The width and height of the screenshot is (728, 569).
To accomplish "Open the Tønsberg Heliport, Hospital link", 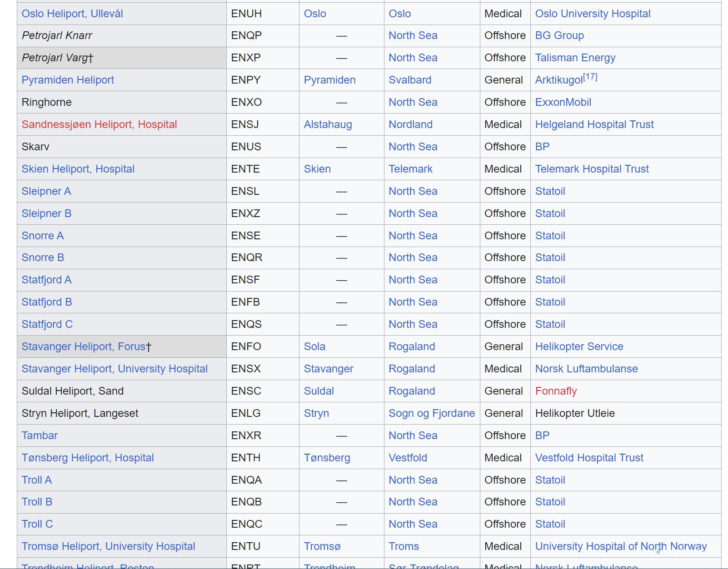I will [88, 458].
